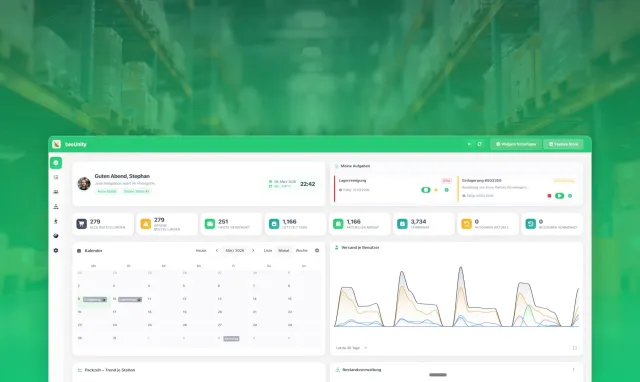Click the green circle icon on Lagerreinigung task
This screenshot has height=382, width=640.
[446, 190]
